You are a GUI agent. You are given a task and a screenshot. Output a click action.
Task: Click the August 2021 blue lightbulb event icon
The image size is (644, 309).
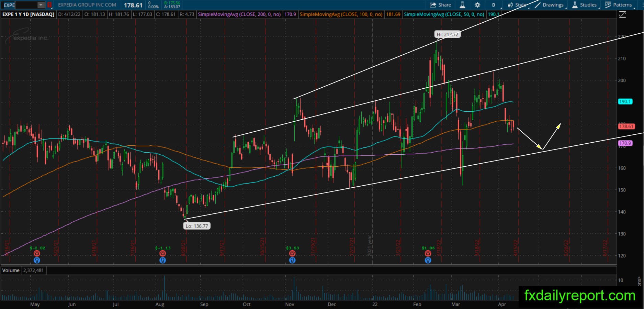[163, 260]
